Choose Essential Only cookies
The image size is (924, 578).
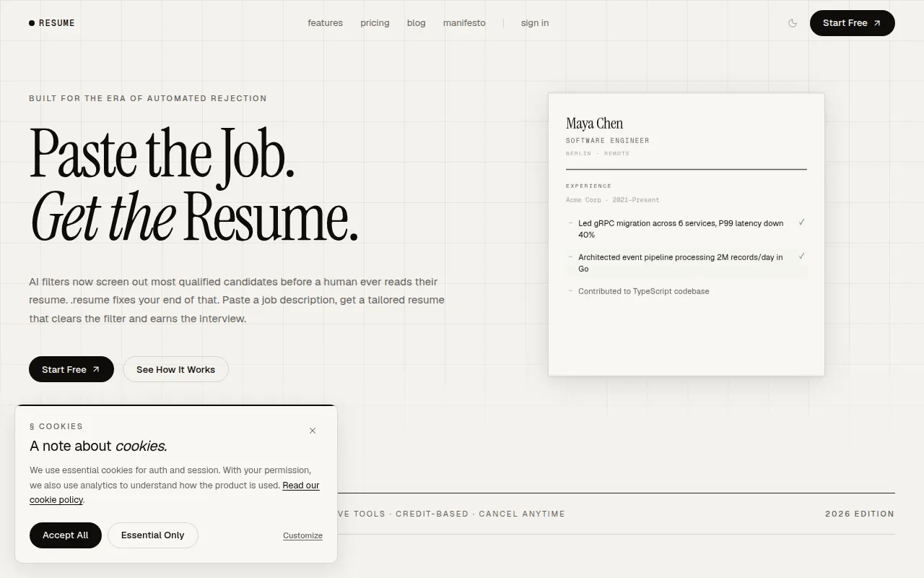(x=153, y=535)
